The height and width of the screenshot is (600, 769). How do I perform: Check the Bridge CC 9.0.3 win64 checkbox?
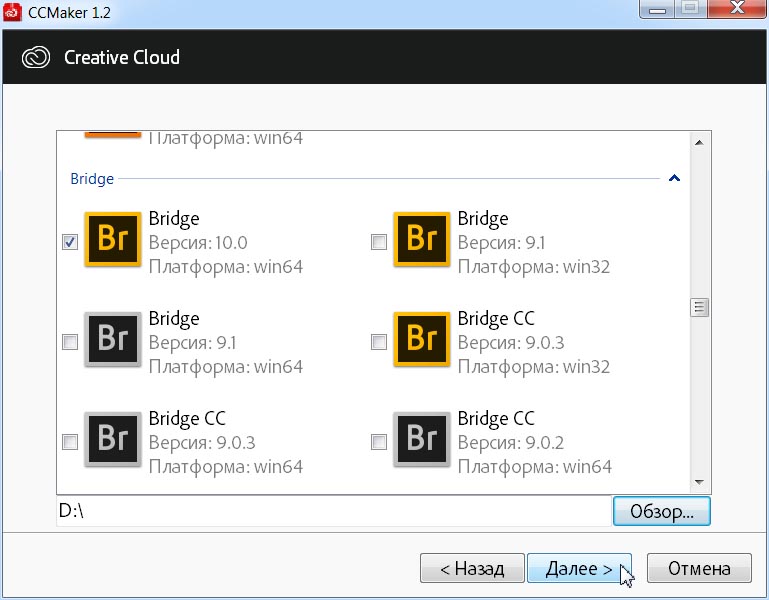click(70, 442)
